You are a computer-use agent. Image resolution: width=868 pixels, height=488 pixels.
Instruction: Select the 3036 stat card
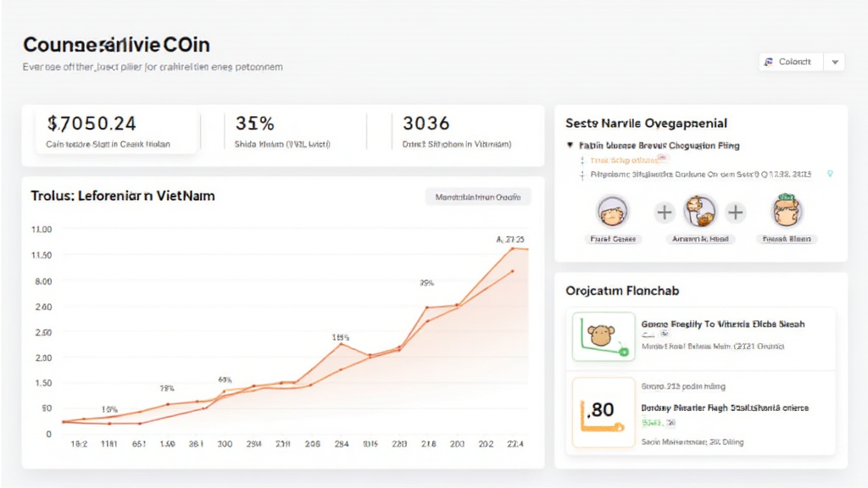pyautogui.click(x=456, y=131)
